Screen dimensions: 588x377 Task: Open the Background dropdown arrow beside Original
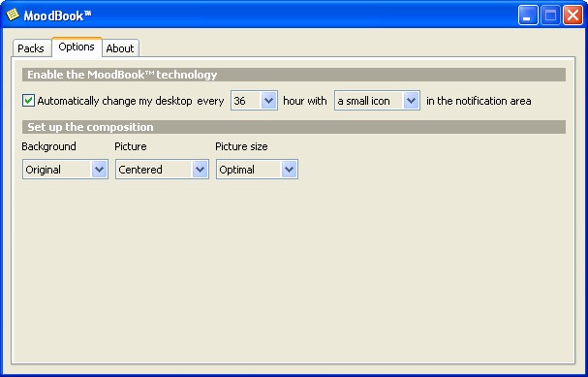100,170
